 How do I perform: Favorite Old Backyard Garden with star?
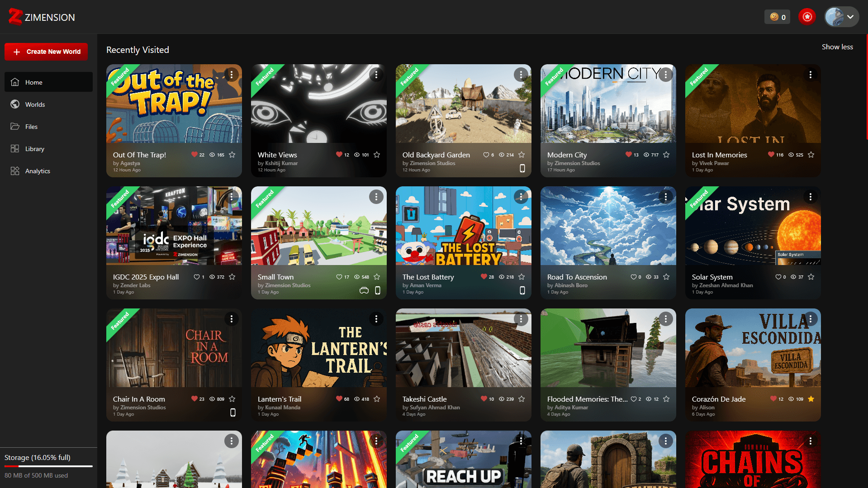[x=522, y=155]
